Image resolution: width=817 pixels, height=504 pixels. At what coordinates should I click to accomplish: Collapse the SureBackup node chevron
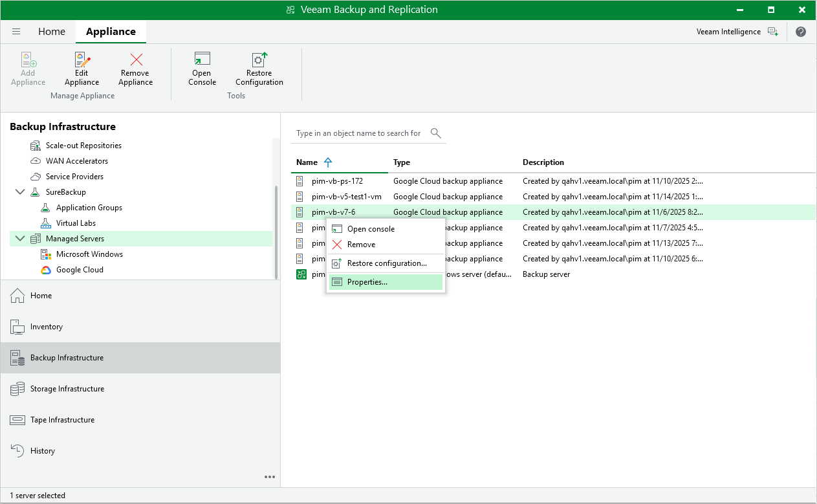pos(19,192)
